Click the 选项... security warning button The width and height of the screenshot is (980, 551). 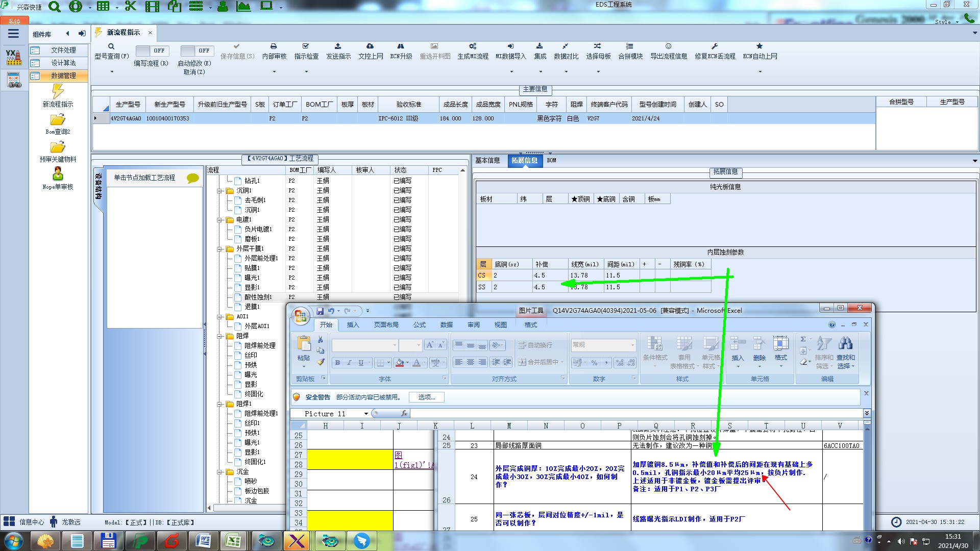click(x=427, y=397)
